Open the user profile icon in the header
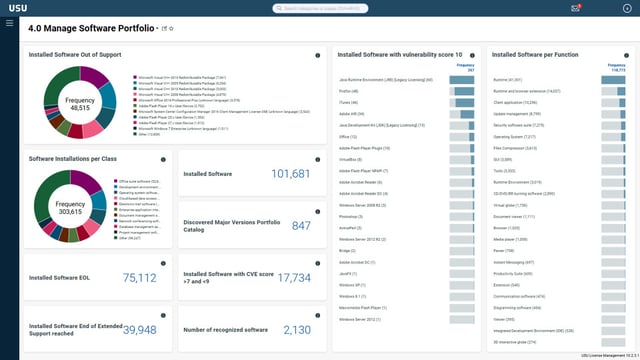 tap(627, 8)
